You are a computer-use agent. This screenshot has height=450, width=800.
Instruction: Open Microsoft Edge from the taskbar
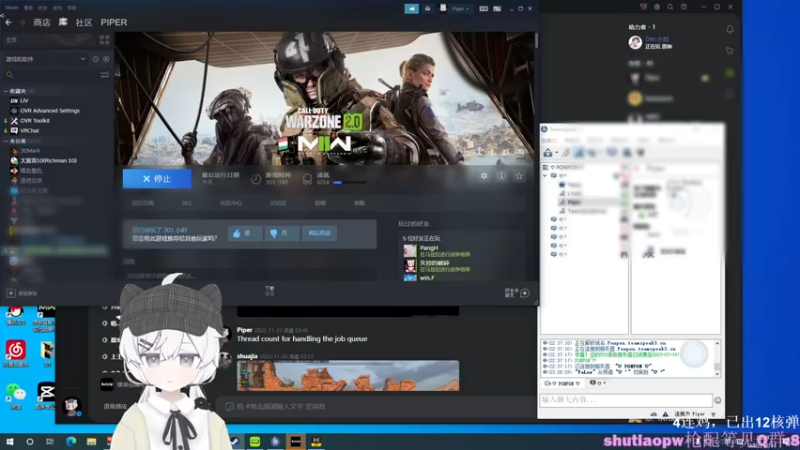pyautogui.click(x=71, y=442)
